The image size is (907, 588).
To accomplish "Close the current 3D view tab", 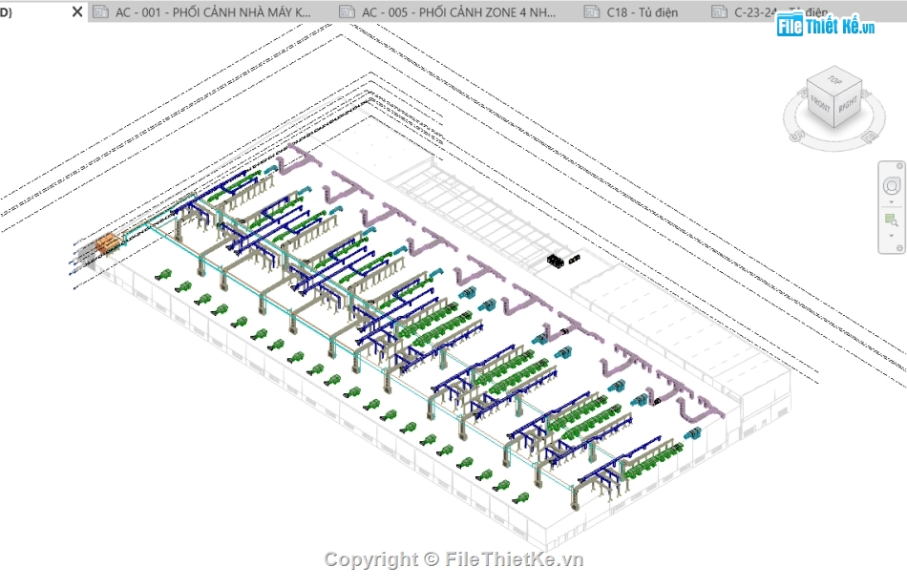I will click(77, 11).
